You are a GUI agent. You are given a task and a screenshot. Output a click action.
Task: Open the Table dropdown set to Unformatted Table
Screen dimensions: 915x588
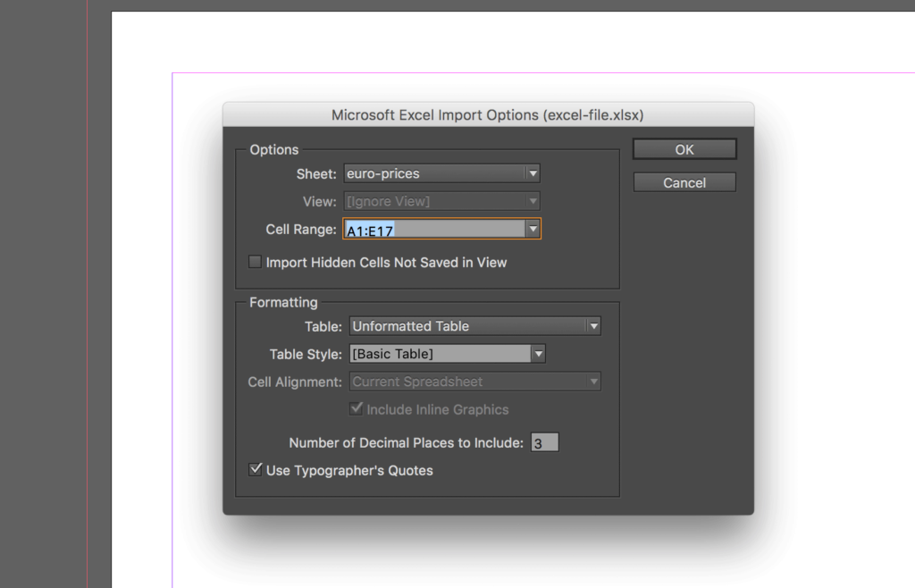(x=465, y=325)
